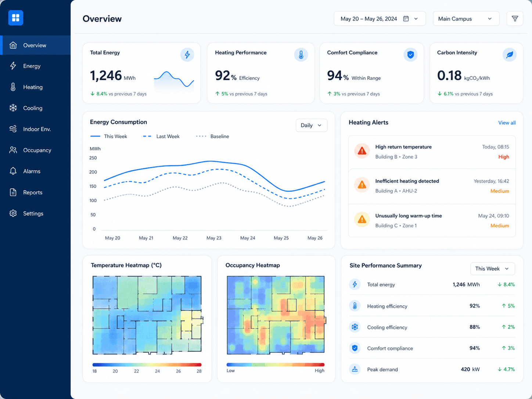Screen dimensions: 532x399
Task: Click the Cooling efficiency row snowflake icon
Action: coord(355,327)
